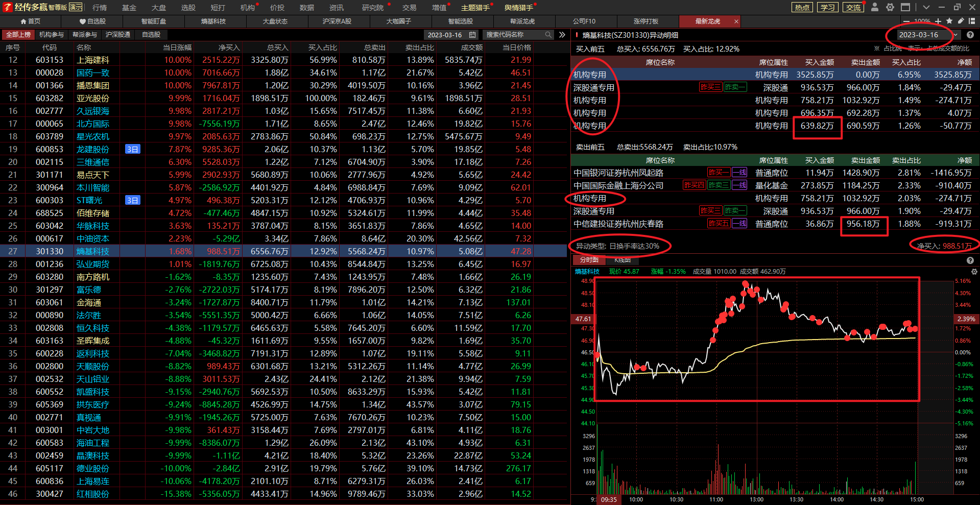Open the 研究院 menu
The width and height of the screenshot is (980, 505).
coord(373,8)
